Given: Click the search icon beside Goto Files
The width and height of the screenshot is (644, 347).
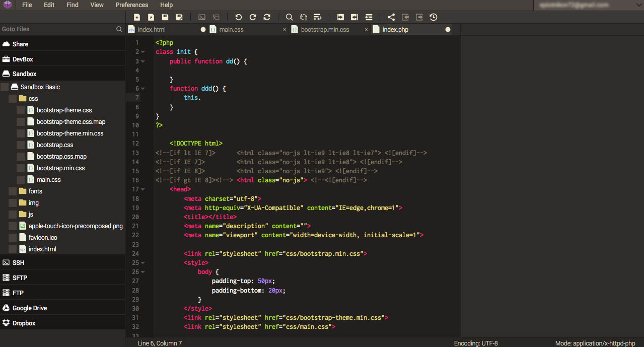Looking at the screenshot, I should (x=119, y=29).
